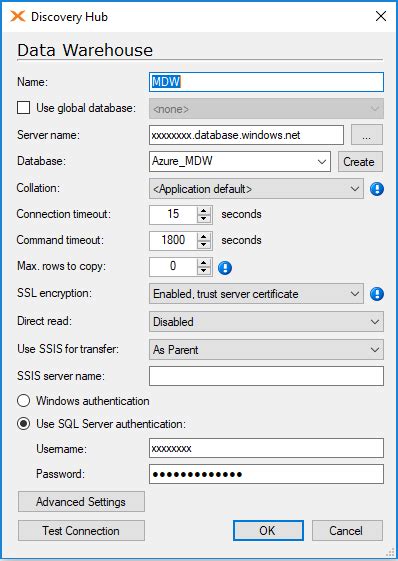Tick the Use global database checkbox

(x=24, y=108)
